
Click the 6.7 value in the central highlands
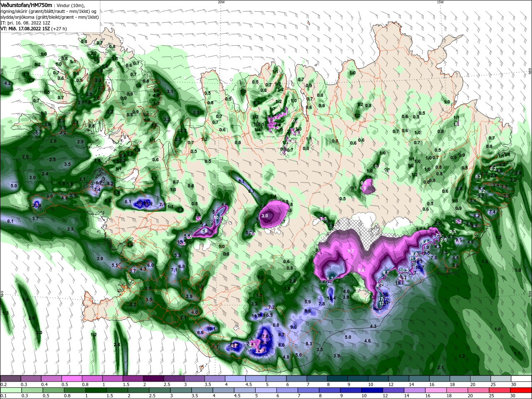coord(251,191)
